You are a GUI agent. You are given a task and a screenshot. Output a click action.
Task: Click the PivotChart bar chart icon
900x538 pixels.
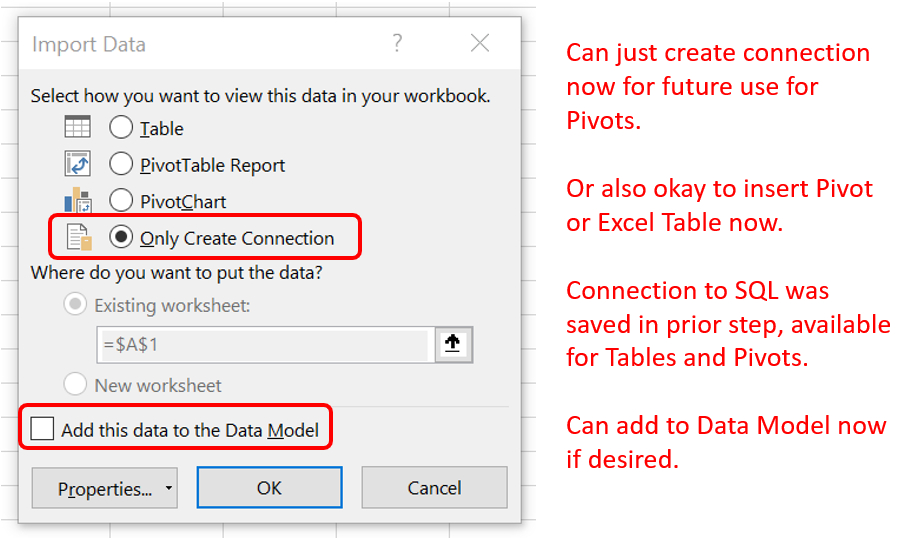(x=77, y=200)
